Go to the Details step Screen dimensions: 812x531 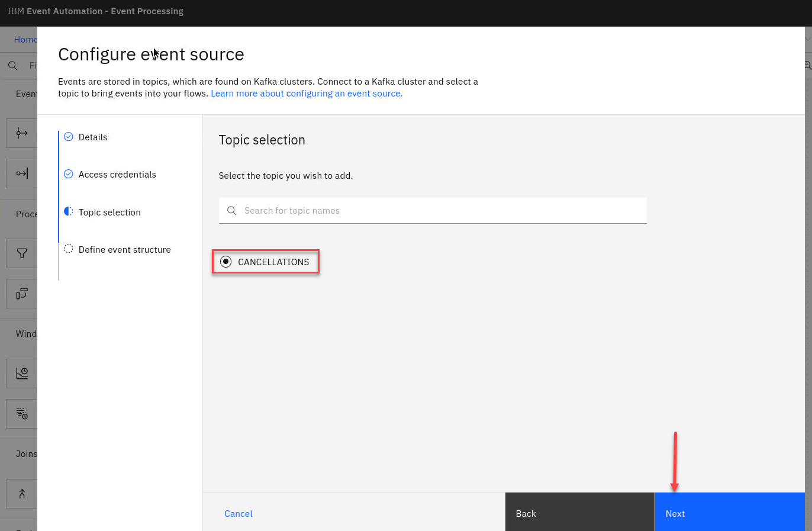pyautogui.click(x=93, y=137)
